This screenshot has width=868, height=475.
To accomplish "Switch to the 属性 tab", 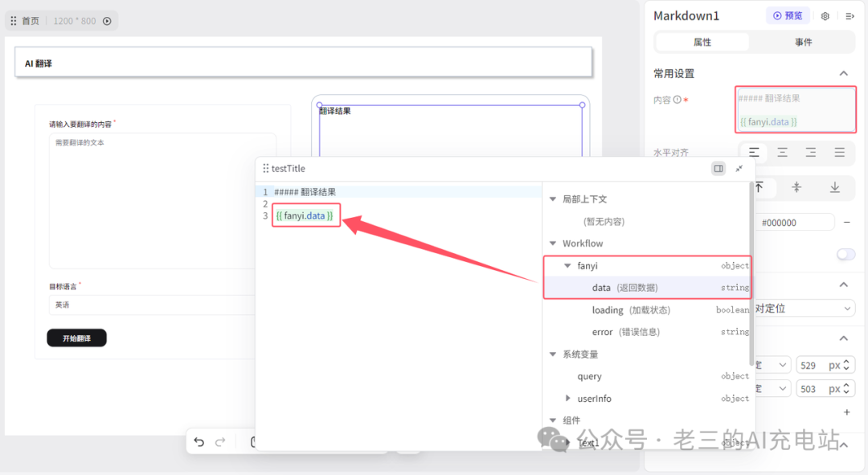I will [x=702, y=42].
